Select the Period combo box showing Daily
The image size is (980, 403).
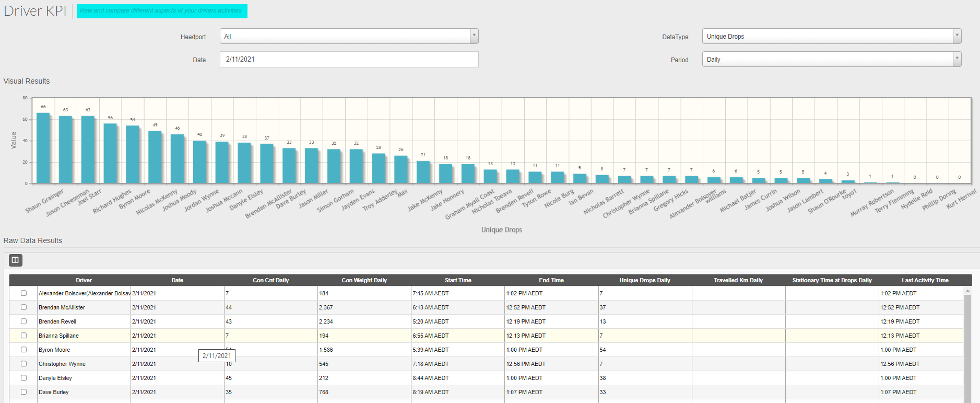tap(832, 59)
